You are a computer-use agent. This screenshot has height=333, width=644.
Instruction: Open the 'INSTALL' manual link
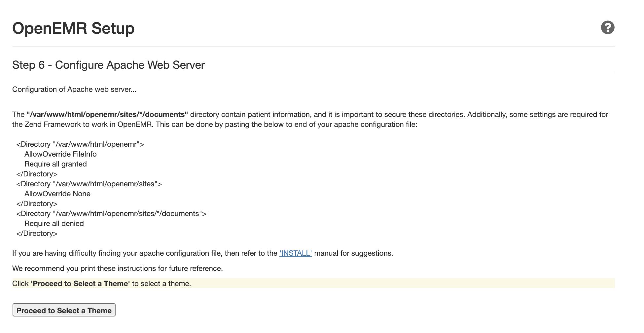tap(296, 253)
